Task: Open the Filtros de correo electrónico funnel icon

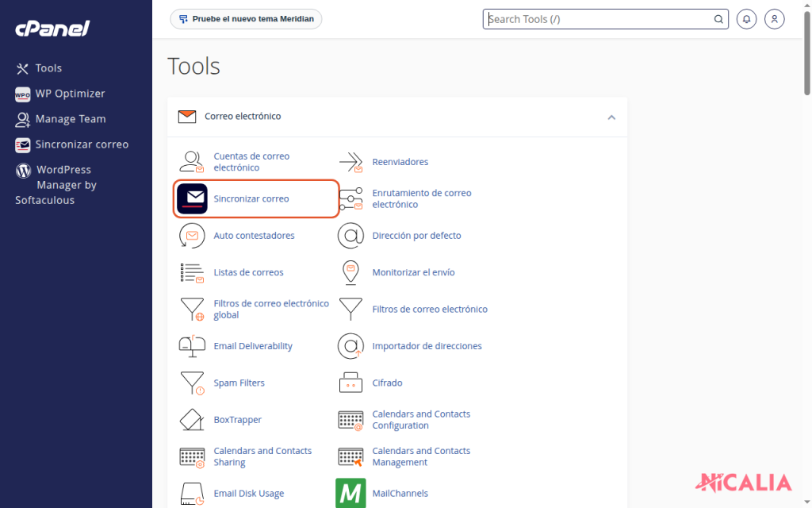Action: coord(350,309)
